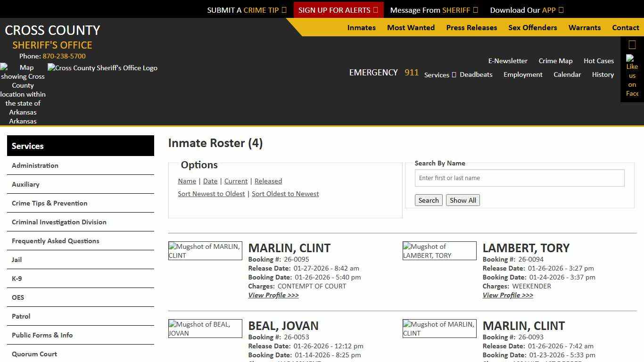This screenshot has height=362, width=644.
Task: Click the Download Our App icon
Action: coord(561,9)
